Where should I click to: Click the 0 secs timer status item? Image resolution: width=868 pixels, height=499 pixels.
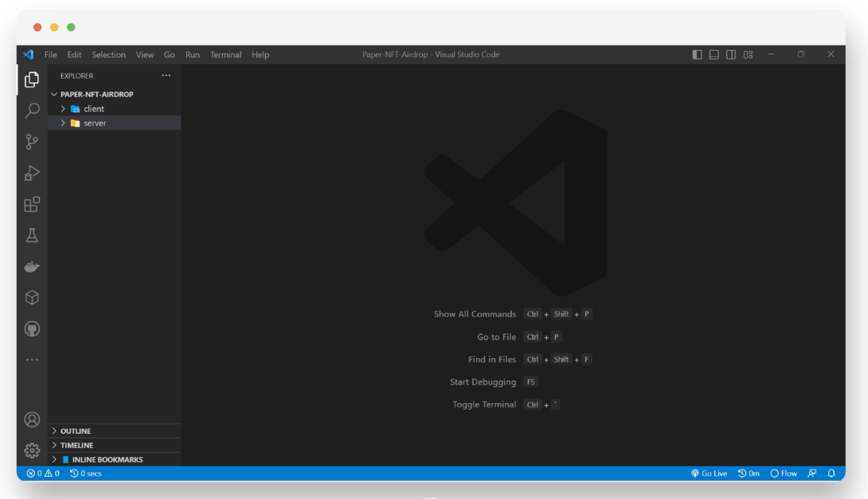click(86, 473)
